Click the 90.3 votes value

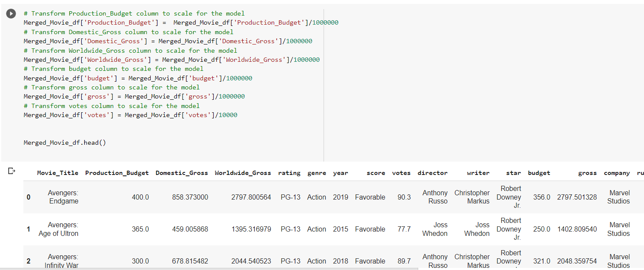404,197
